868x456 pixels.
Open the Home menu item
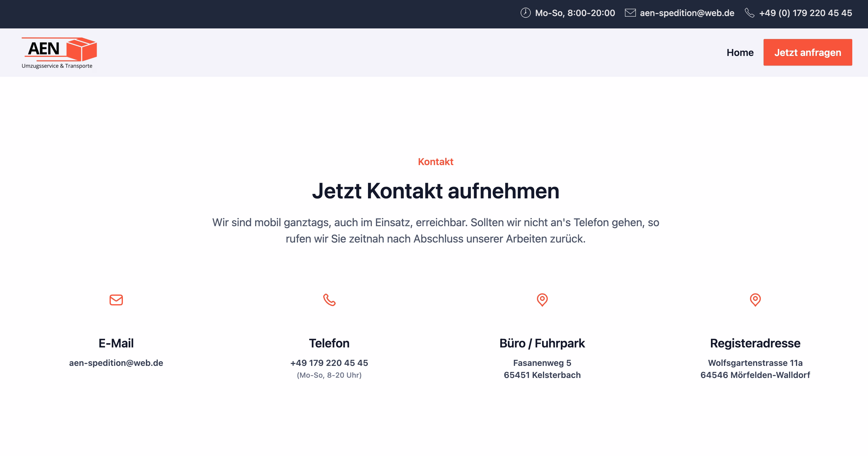(740, 53)
